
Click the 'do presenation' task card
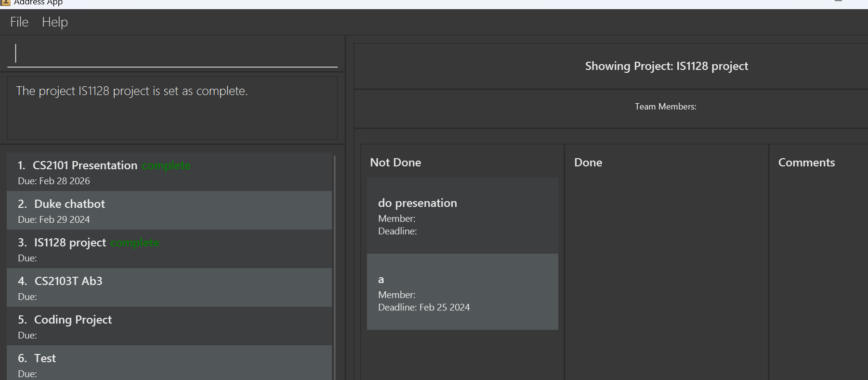tap(462, 216)
